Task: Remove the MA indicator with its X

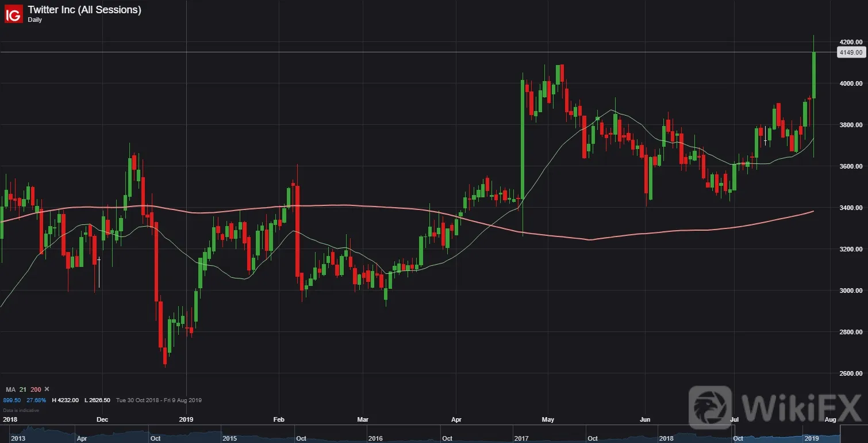Action: point(47,389)
